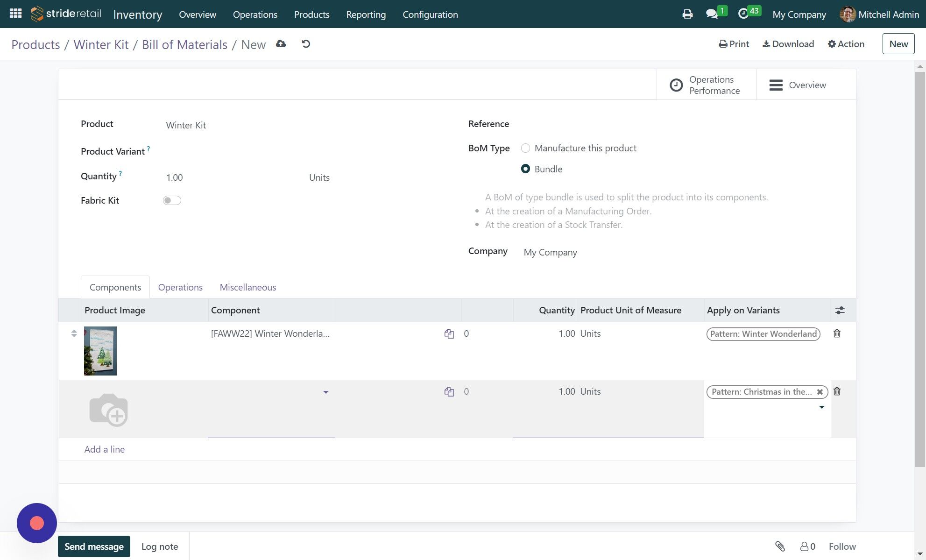926x560 pixels.
Task: Click Product Variant help question mark
Action: point(148,149)
